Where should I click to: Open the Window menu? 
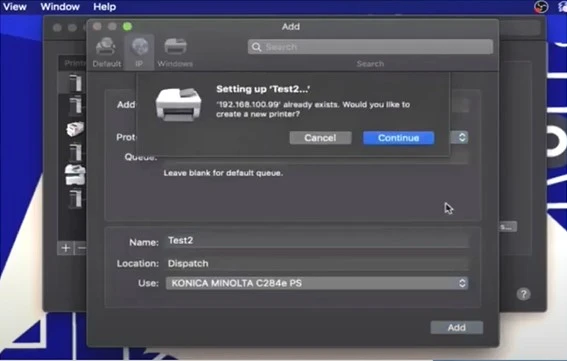[60, 7]
